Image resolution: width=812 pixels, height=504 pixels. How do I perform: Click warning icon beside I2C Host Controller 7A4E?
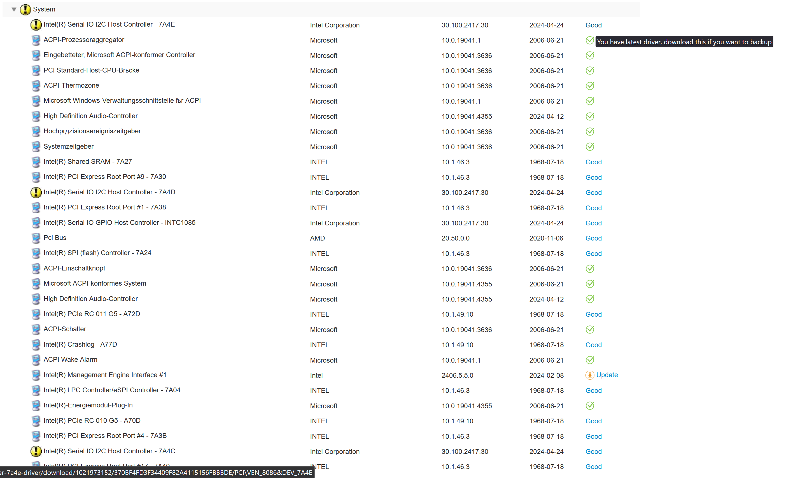click(36, 25)
